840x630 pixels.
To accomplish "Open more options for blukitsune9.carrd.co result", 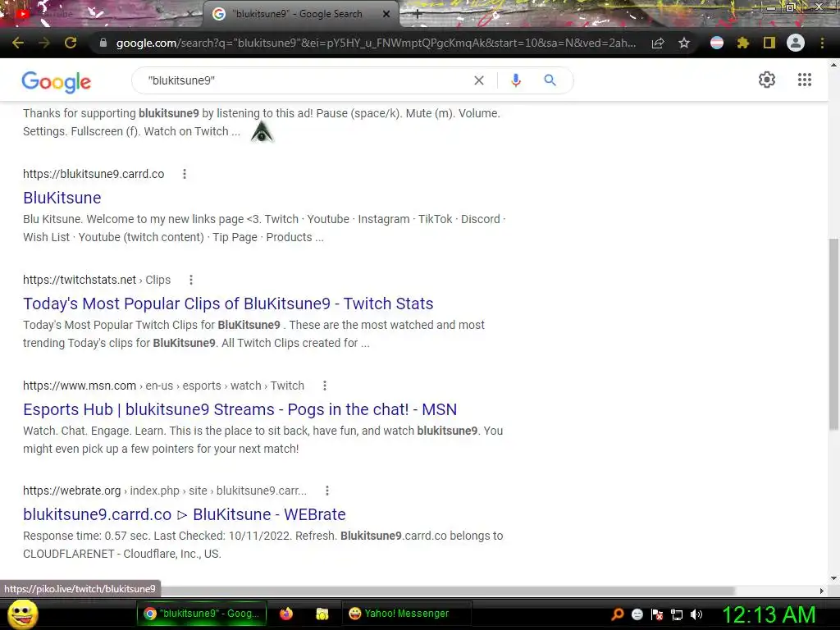I will (x=185, y=174).
